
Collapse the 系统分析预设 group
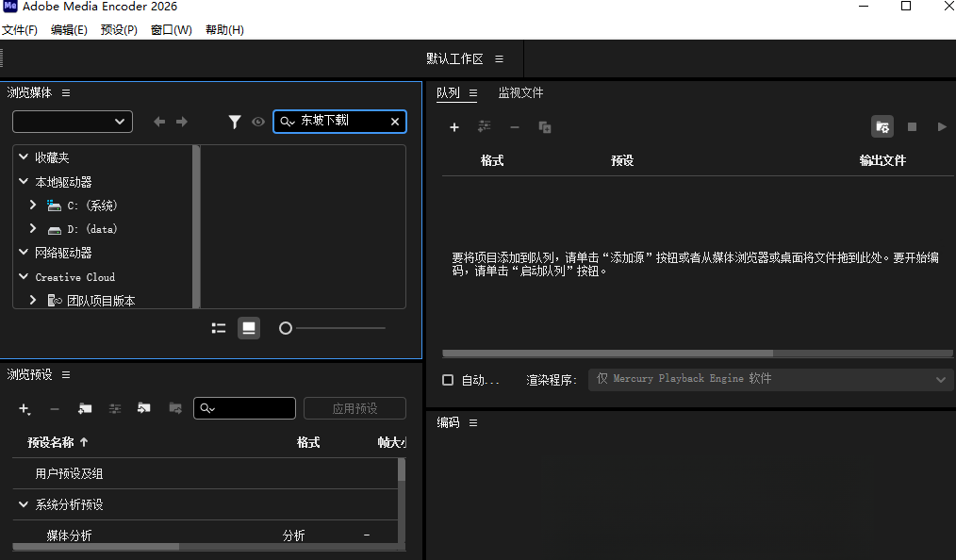pyautogui.click(x=24, y=504)
